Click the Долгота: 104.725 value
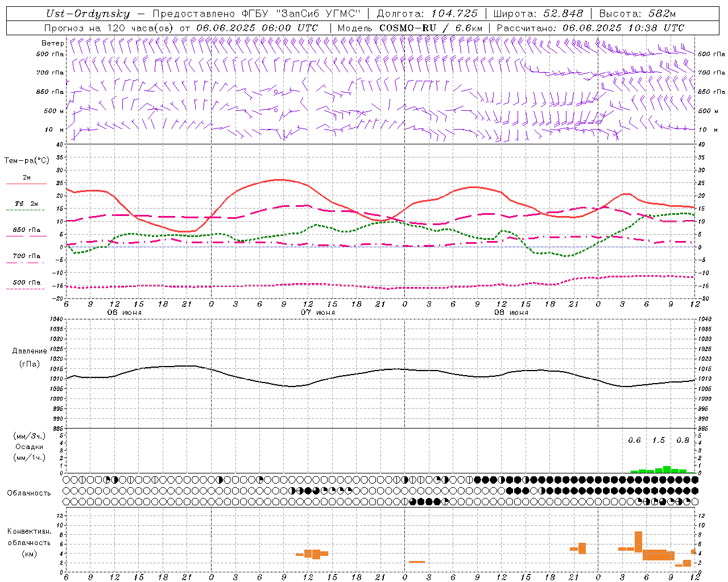The width and height of the screenshot is (728, 582). (x=427, y=14)
